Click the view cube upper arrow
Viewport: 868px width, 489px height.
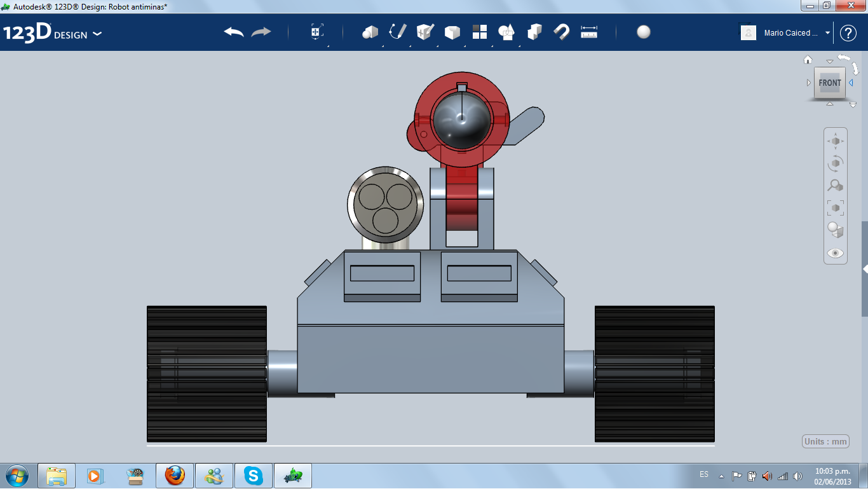829,62
